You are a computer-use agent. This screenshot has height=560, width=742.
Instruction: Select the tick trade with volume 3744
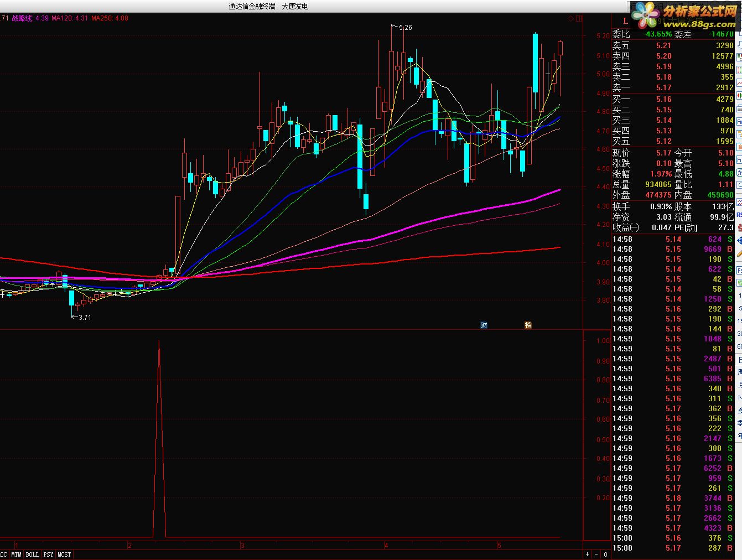(x=673, y=498)
